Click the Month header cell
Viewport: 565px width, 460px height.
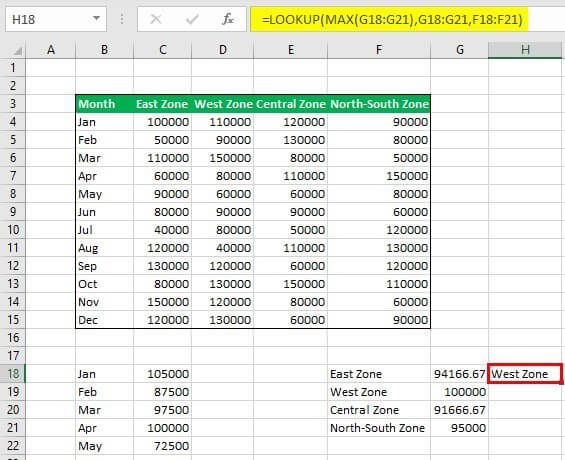click(x=104, y=104)
